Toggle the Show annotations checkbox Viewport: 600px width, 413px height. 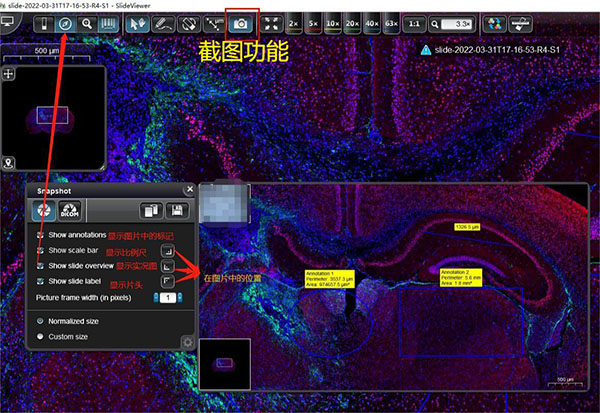tap(40, 235)
